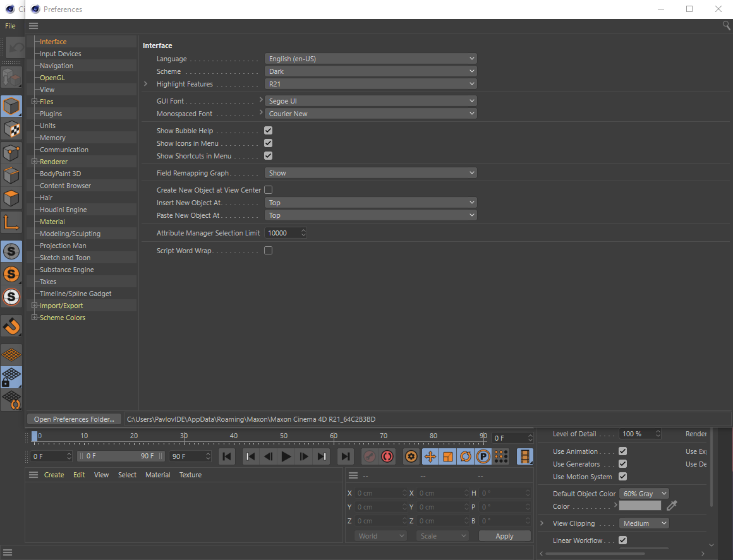Open the GUI Font dropdown
Screen dimensions: 733x560
pyautogui.click(x=371, y=101)
